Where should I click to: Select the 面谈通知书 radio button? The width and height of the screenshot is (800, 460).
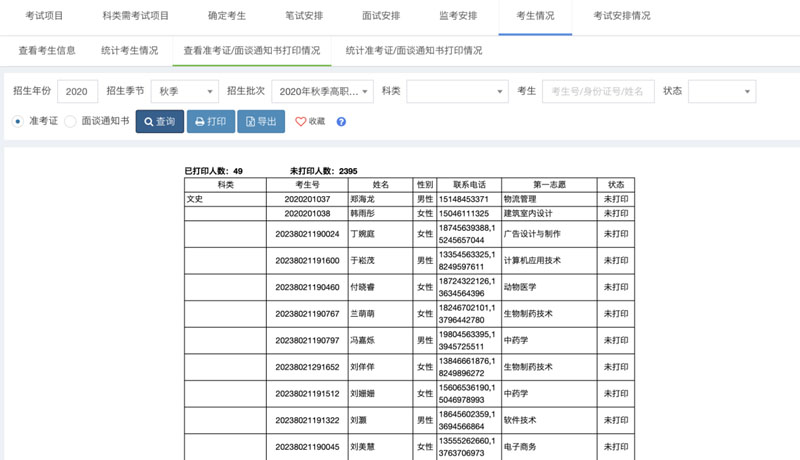(x=70, y=121)
